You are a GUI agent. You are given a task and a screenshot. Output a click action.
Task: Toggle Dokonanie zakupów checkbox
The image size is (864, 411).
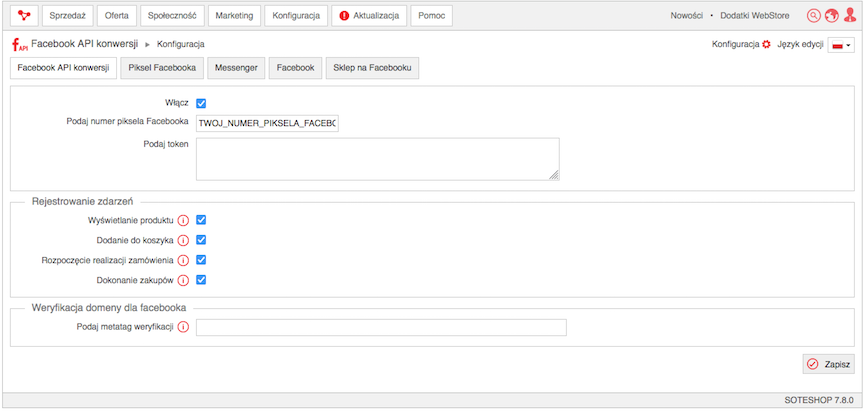pyautogui.click(x=201, y=280)
